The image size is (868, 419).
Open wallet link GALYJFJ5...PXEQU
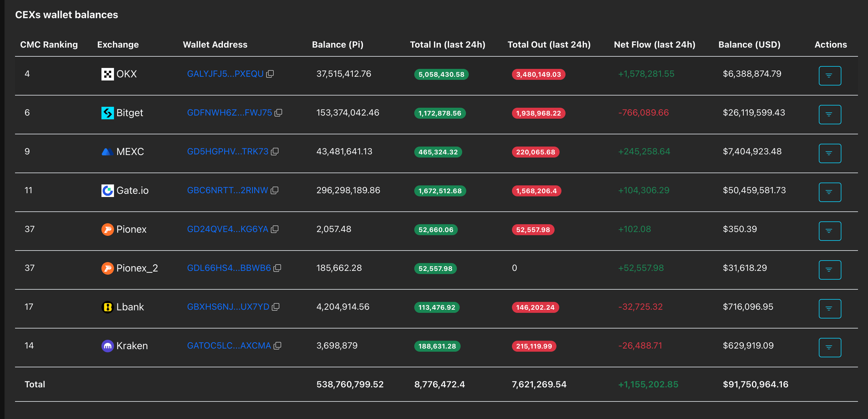click(x=225, y=74)
